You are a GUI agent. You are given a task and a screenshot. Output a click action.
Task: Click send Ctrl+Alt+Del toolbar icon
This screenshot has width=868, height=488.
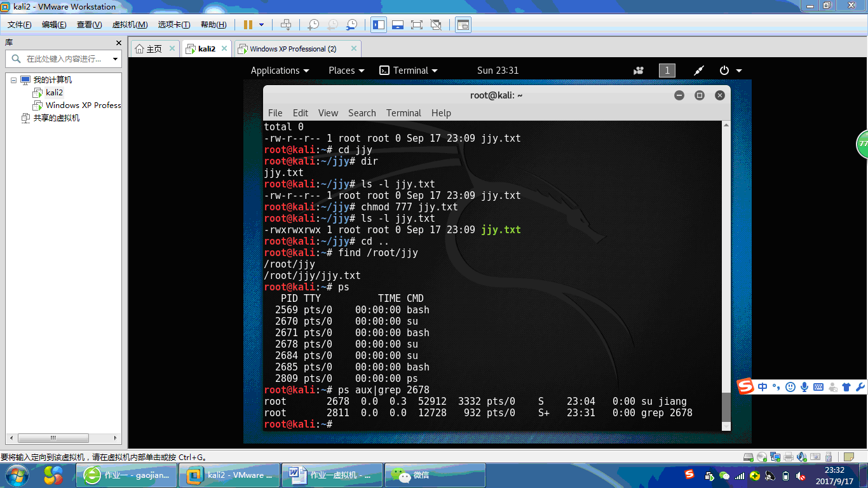point(286,25)
